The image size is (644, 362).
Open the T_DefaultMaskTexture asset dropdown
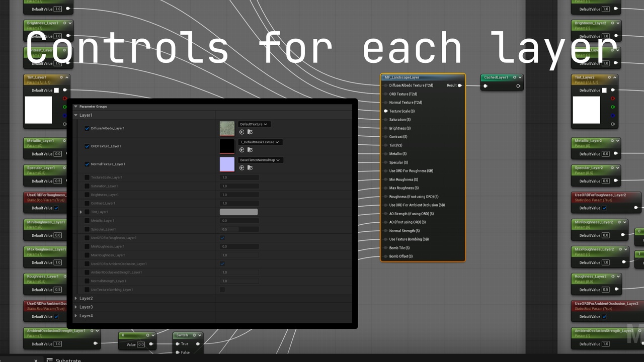pos(260,142)
